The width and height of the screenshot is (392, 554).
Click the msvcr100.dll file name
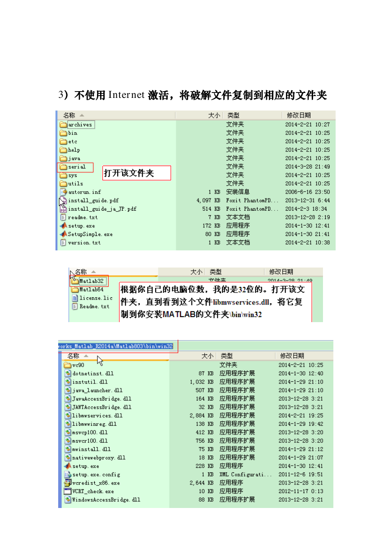click(90, 441)
